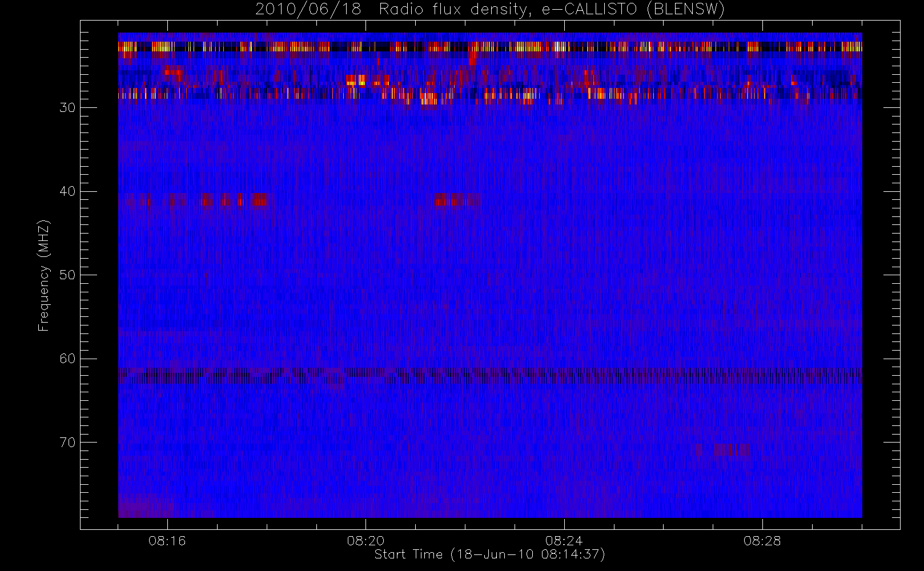Click the 30 MHz tick label
The height and width of the screenshot is (571, 924).
(x=67, y=107)
